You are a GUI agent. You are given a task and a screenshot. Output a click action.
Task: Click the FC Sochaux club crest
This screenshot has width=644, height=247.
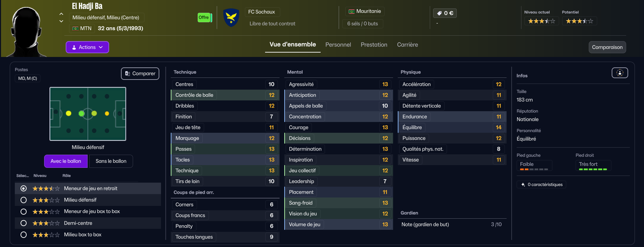(231, 18)
